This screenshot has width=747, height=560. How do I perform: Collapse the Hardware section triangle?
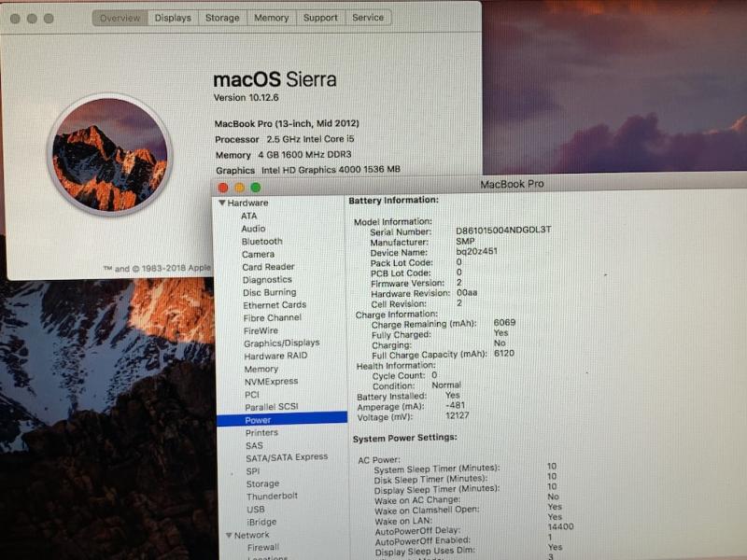(x=221, y=203)
